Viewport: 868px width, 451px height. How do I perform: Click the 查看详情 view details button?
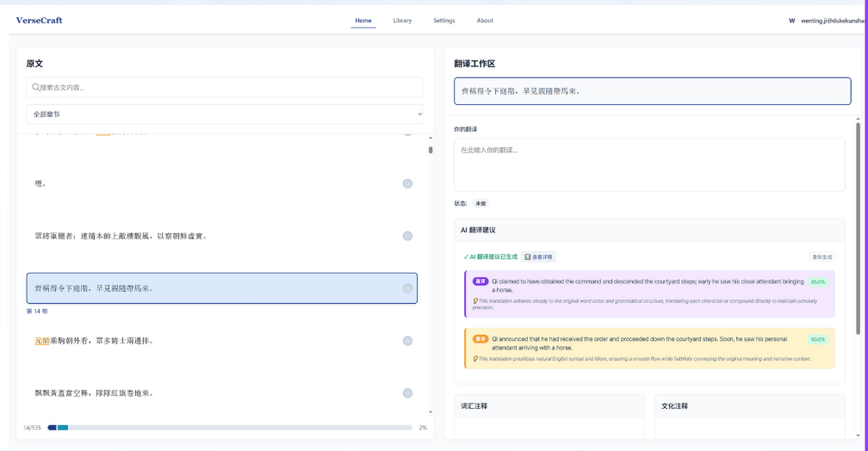click(x=539, y=256)
